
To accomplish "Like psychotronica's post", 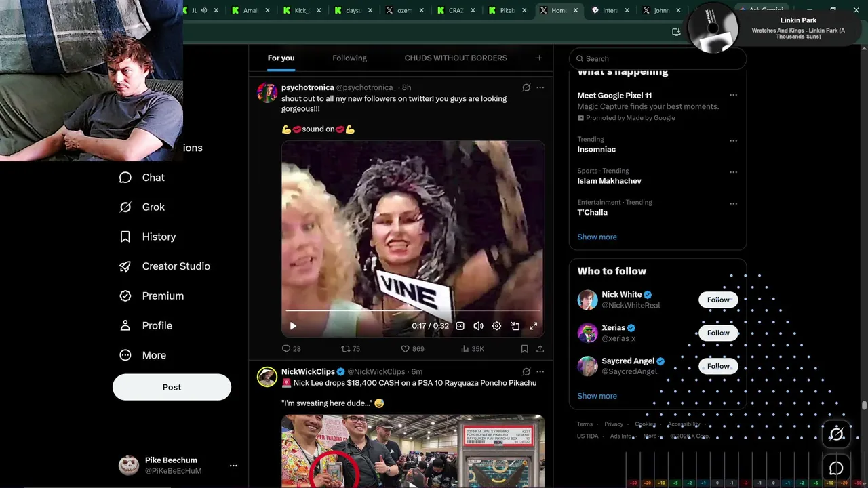I will click(x=412, y=349).
